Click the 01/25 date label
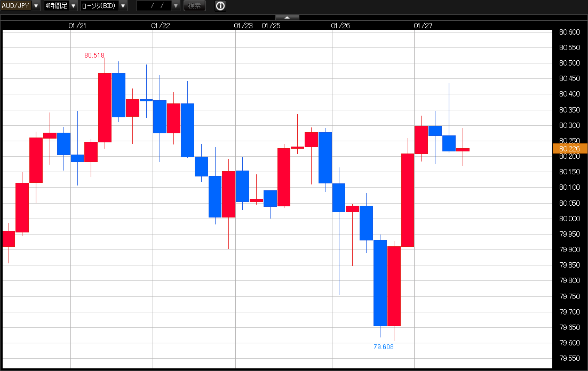Screen dimensions: 588x371 click(271, 26)
